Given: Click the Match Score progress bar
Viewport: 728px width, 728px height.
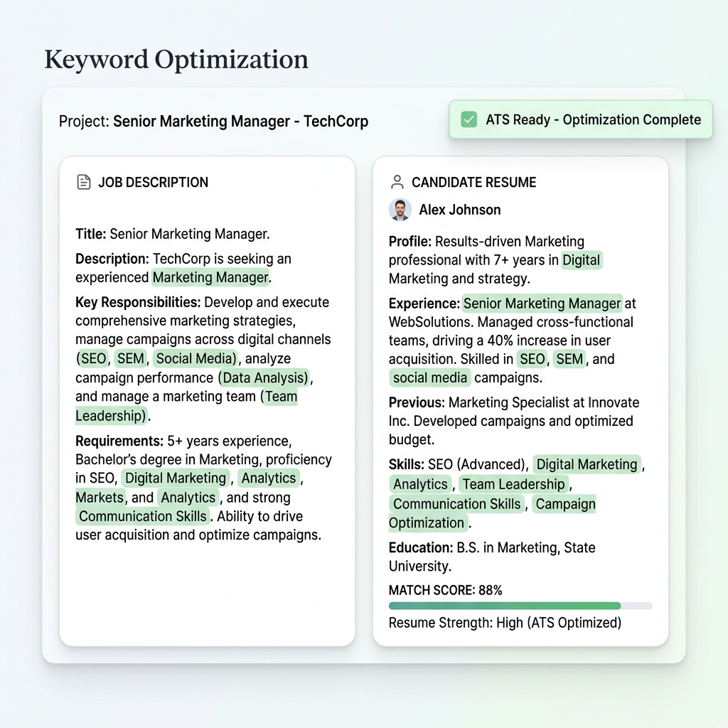Looking at the screenshot, I should point(520,606).
